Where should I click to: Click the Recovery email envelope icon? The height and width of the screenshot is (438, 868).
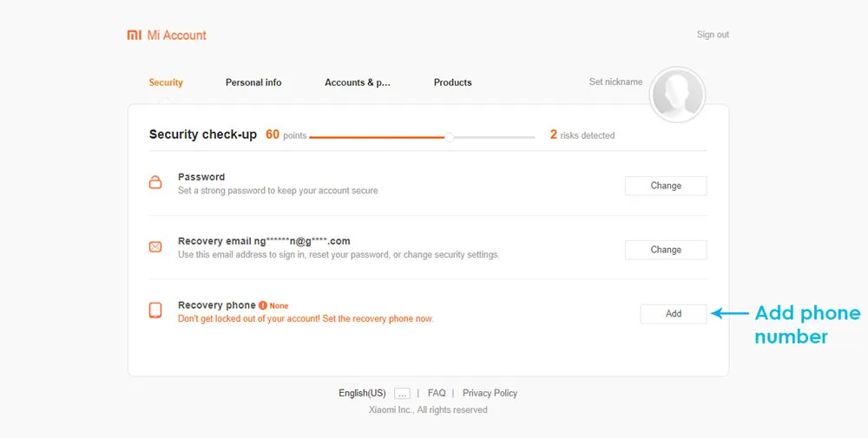coord(155,246)
